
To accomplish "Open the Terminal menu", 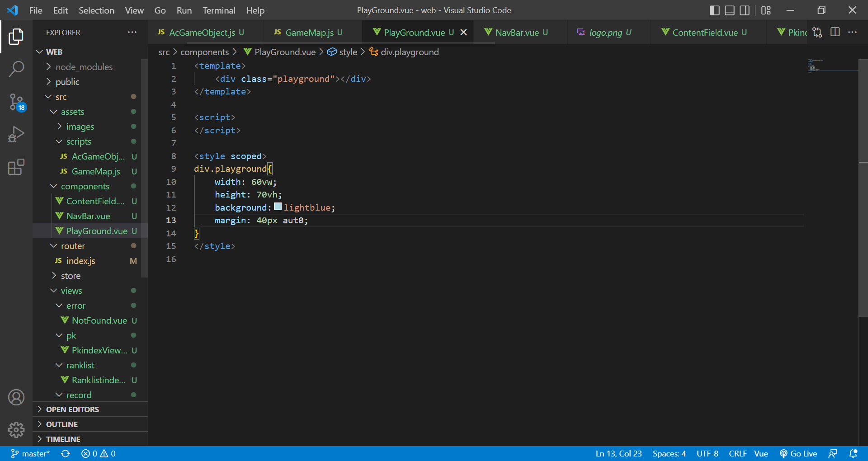I will (x=219, y=10).
